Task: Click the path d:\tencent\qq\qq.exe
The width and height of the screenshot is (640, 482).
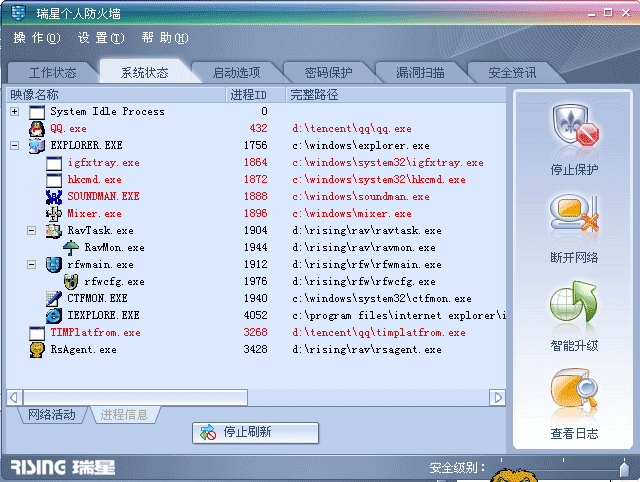Action: (352, 129)
